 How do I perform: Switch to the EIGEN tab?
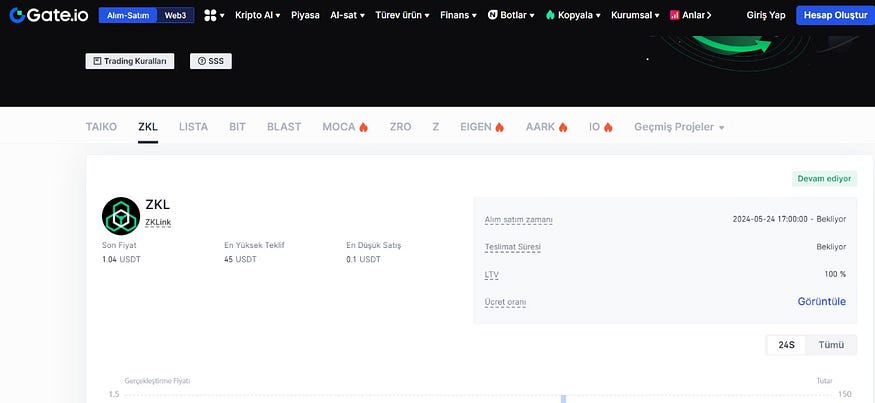click(x=476, y=127)
